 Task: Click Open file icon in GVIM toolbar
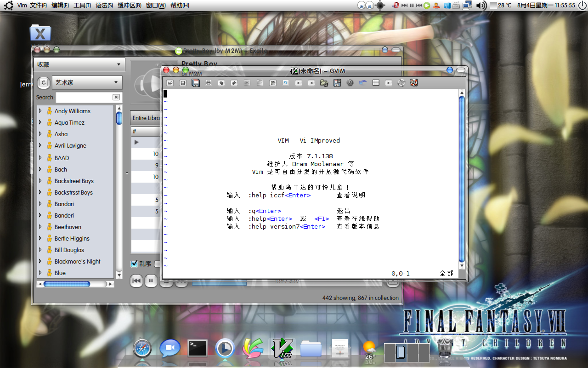[x=170, y=83]
